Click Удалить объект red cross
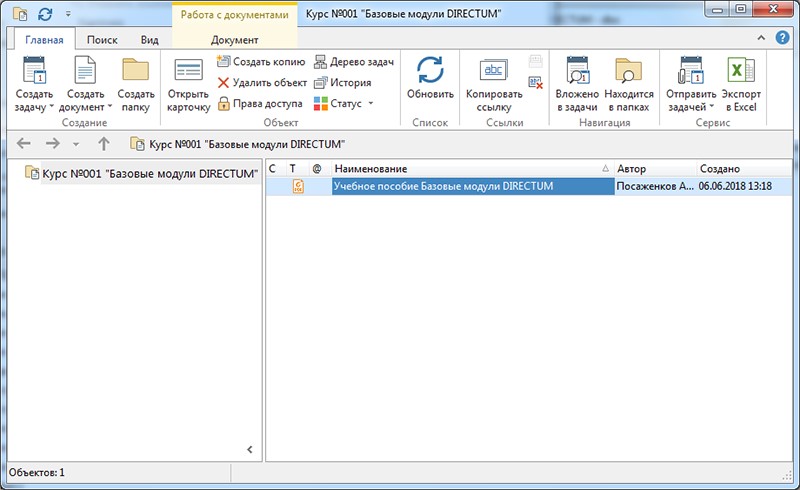Screen dimensions: 800x490 tap(223, 83)
